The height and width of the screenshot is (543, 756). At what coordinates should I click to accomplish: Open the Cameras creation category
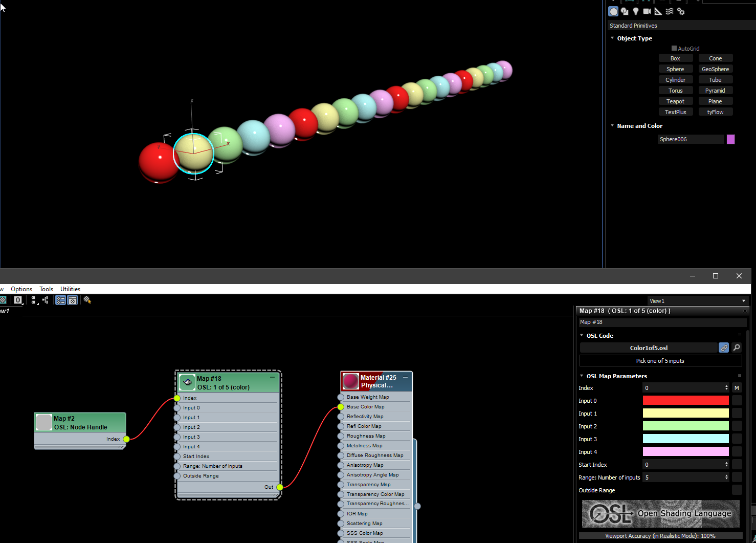(x=647, y=11)
